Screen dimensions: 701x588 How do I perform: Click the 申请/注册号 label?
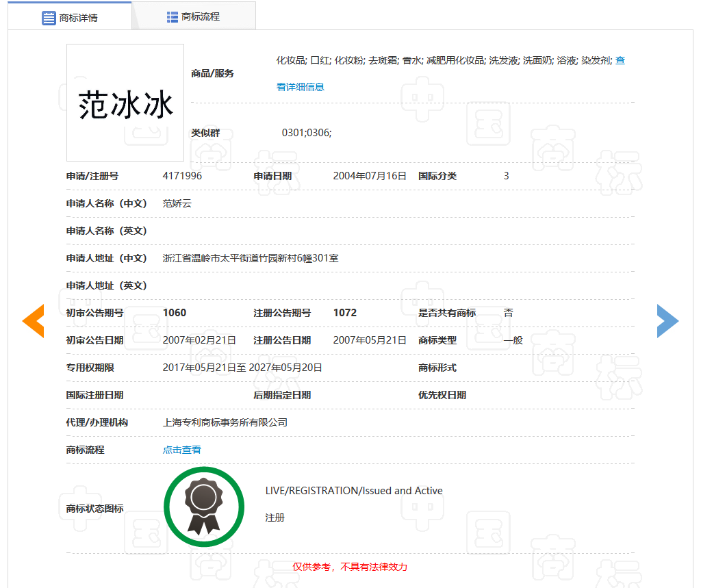(92, 176)
